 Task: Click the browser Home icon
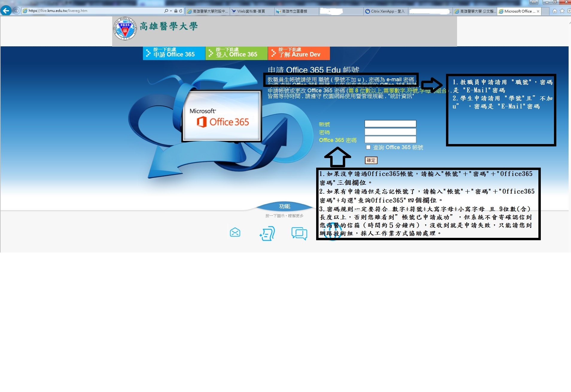(x=555, y=11)
